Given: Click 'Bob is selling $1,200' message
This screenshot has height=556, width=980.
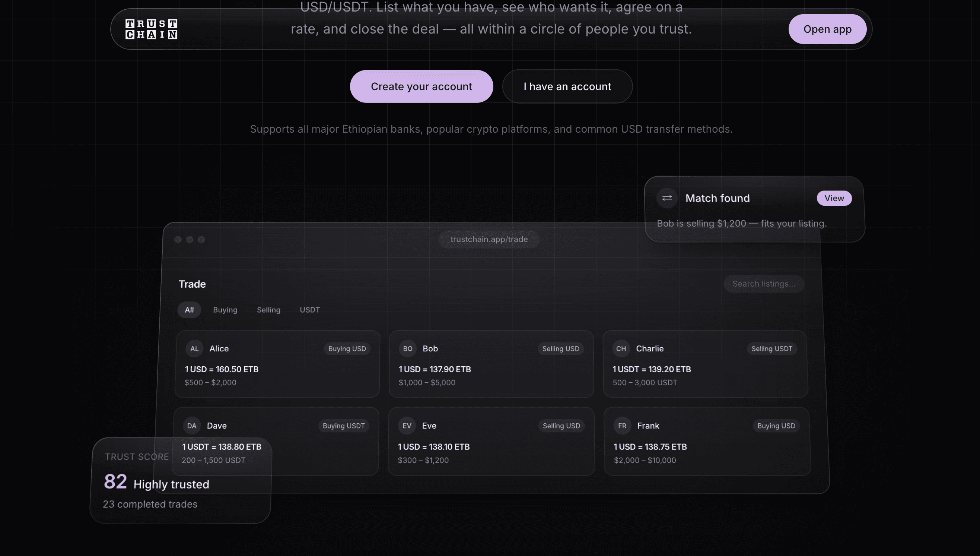Looking at the screenshot, I should 742,223.
